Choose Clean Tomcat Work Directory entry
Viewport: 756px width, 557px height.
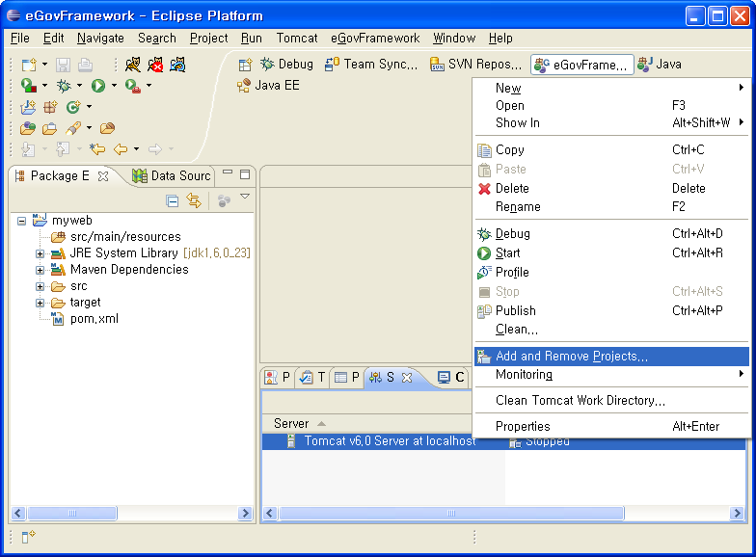(x=611, y=401)
